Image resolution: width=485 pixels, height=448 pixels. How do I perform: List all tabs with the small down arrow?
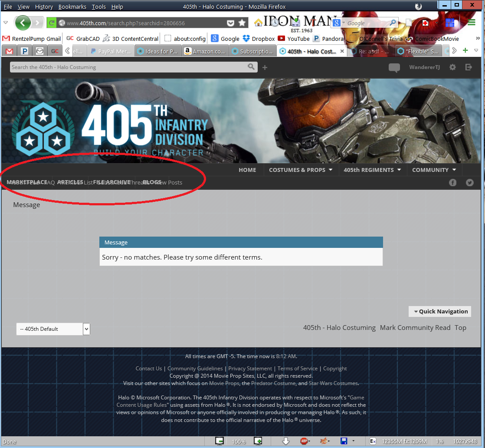tap(476, 50)
